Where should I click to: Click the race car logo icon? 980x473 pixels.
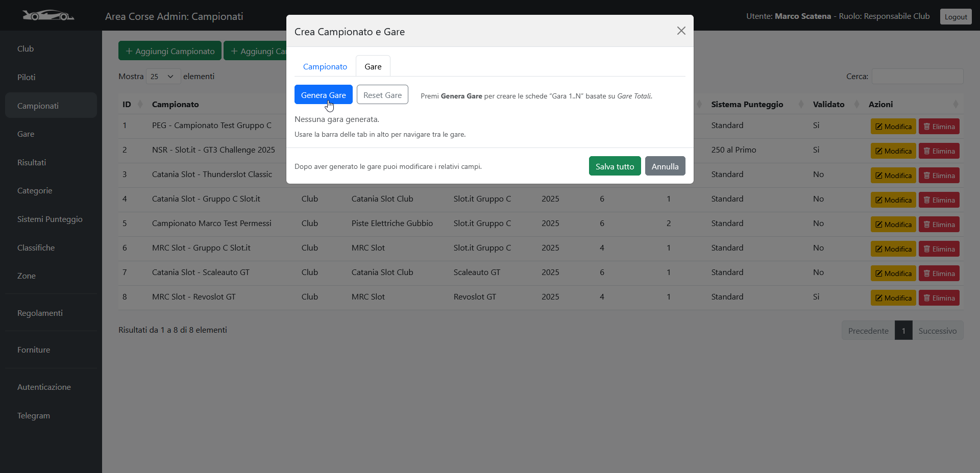click(x=48, y=16)
